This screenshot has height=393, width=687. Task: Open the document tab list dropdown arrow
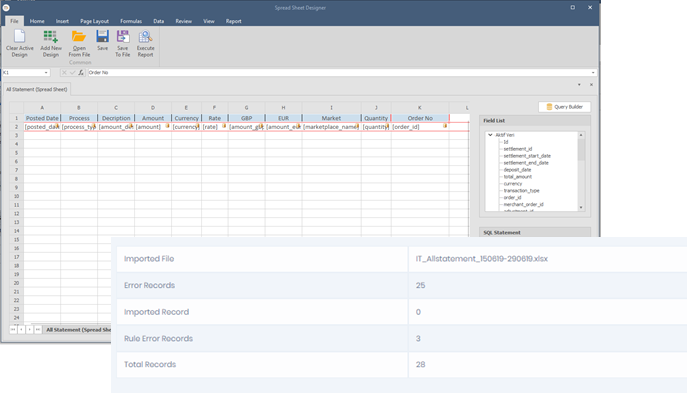coord(579,85)
